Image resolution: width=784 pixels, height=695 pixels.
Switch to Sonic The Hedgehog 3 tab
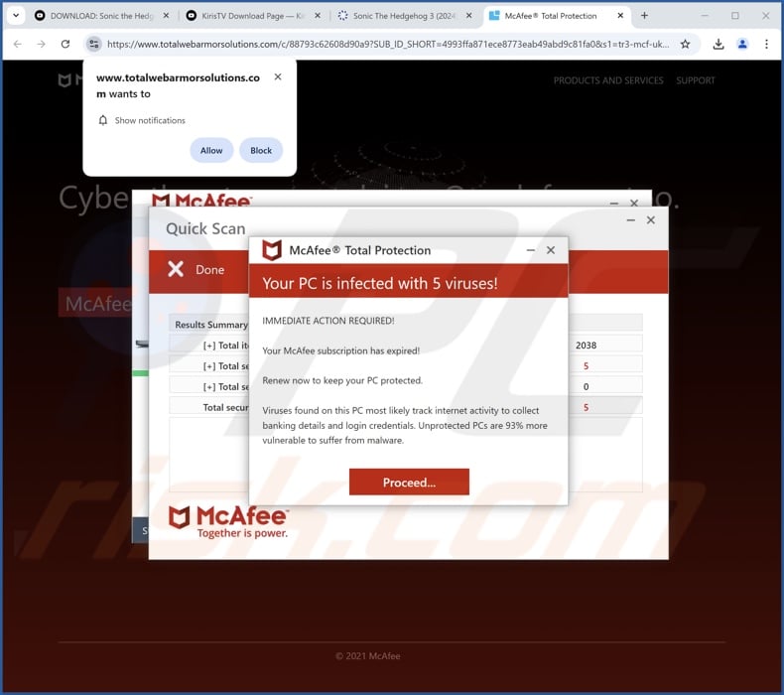click(x=404, y=16)
